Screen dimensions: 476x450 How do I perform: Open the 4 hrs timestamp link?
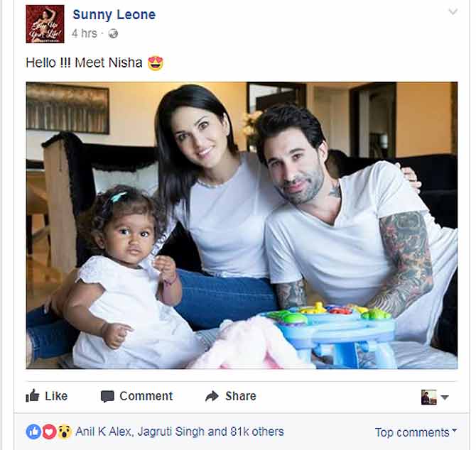point(85,33)
